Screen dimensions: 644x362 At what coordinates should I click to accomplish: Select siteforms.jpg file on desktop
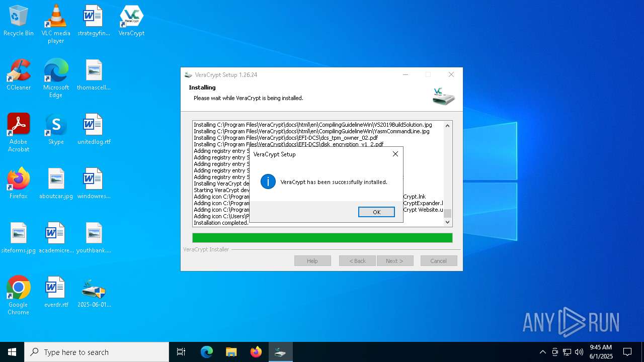click(19, 238)
